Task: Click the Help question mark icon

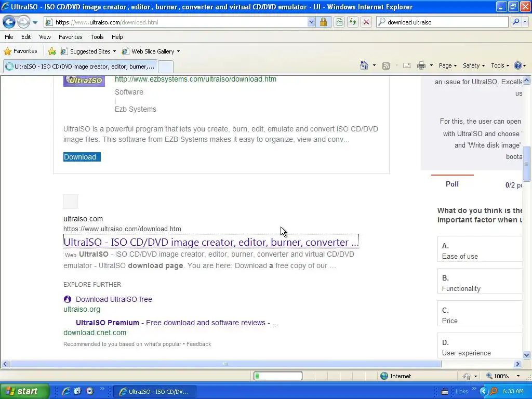Action: click(518, 65)
